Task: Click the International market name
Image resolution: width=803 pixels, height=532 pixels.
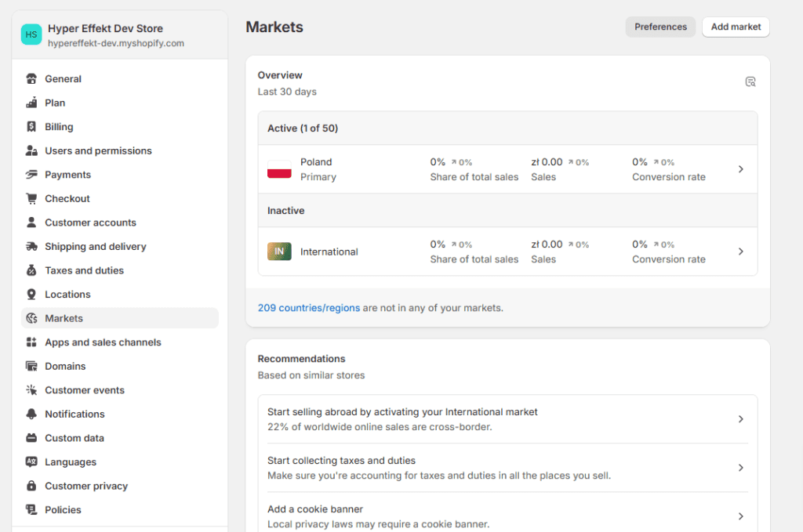Action: [x=329, y=252]
